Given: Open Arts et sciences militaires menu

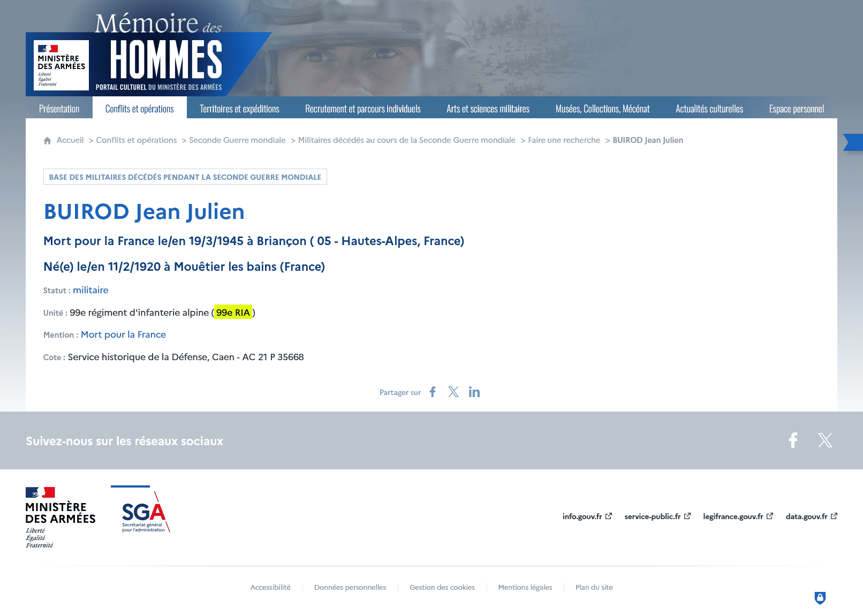Looking at the screenshot, I should coord(488,109).
